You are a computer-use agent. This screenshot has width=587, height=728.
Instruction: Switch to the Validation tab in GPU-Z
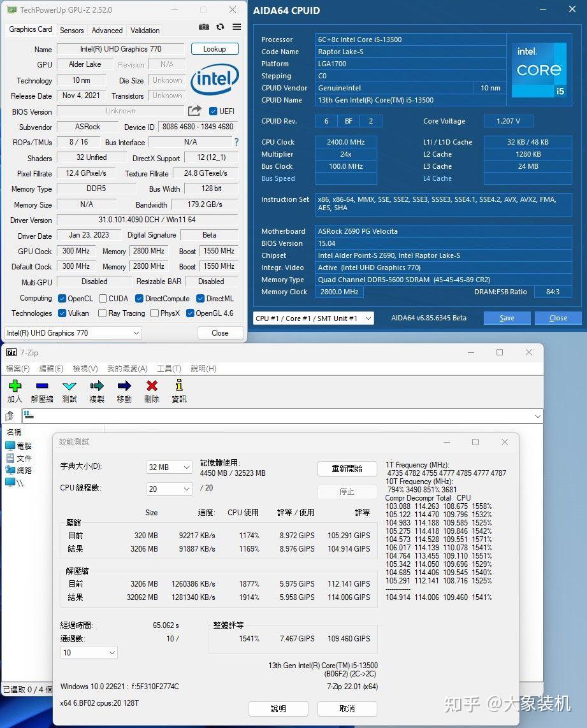(x=145, y=30)
